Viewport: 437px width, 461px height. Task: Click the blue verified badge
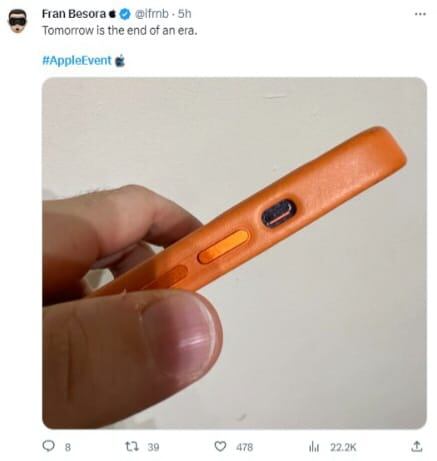125,14
